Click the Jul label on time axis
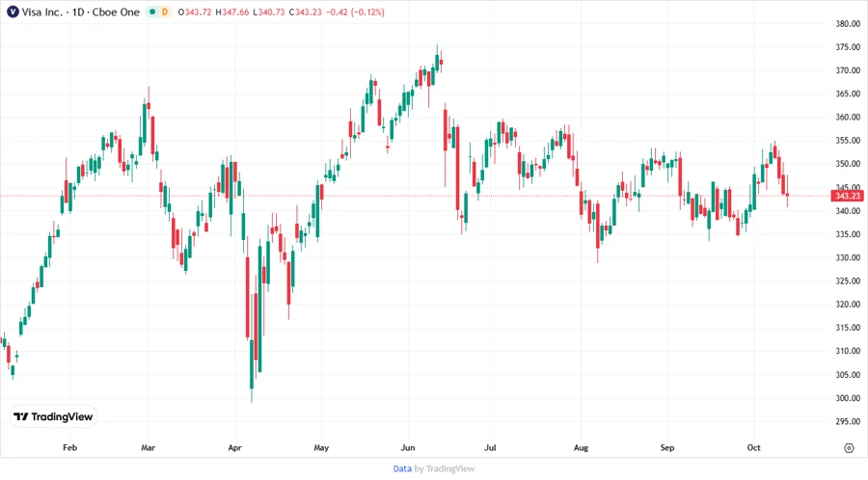This screenshot has width=868, height=480. [489, 448]
